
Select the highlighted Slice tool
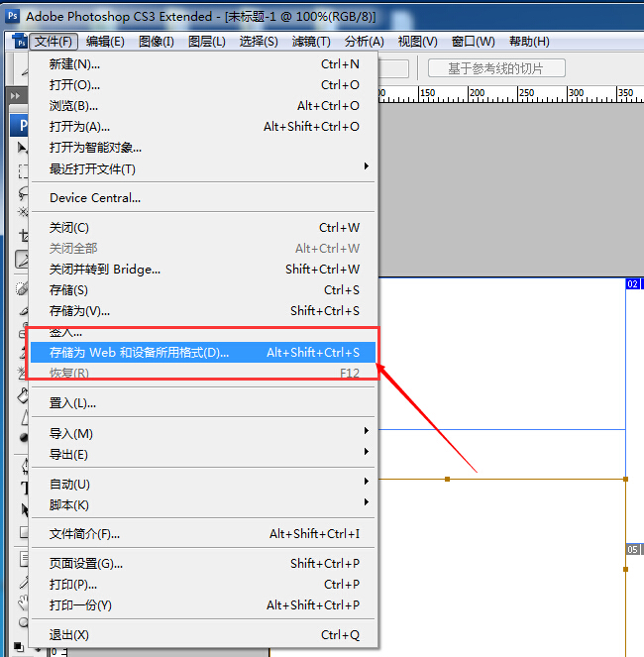(22, 259)
